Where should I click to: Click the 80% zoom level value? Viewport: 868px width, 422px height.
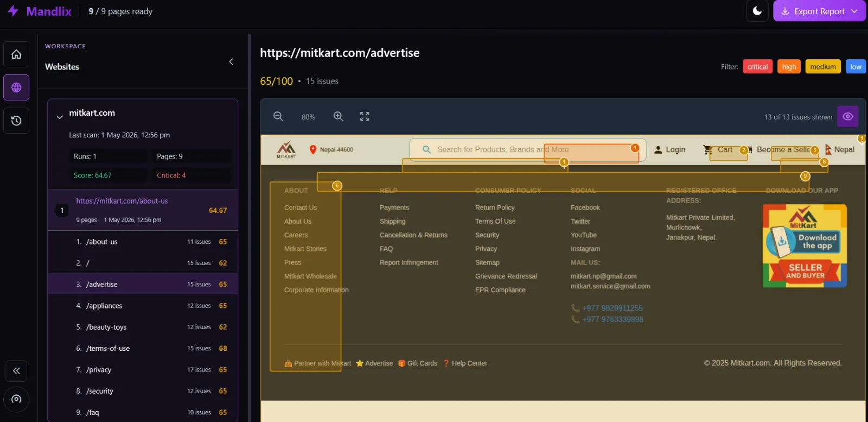coord(308,117)
